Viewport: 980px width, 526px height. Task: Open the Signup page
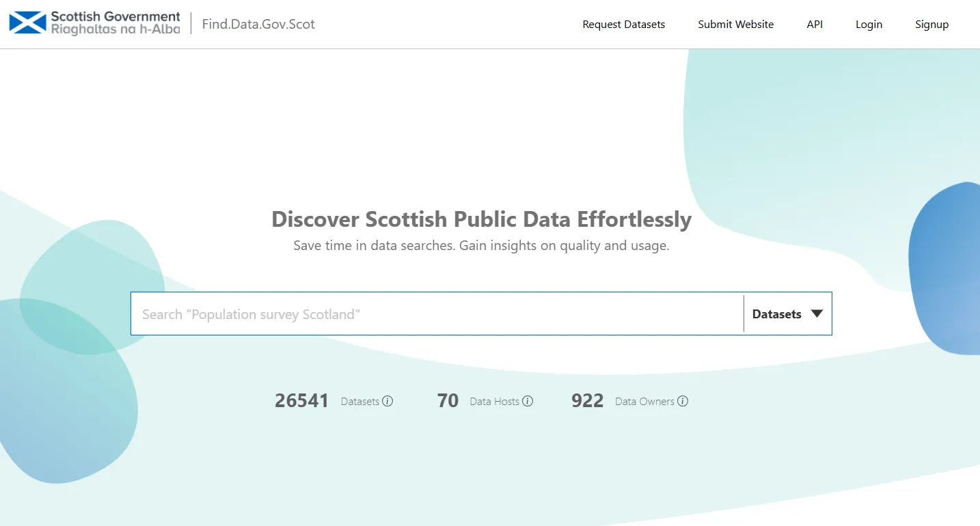[x=931, y=25]
